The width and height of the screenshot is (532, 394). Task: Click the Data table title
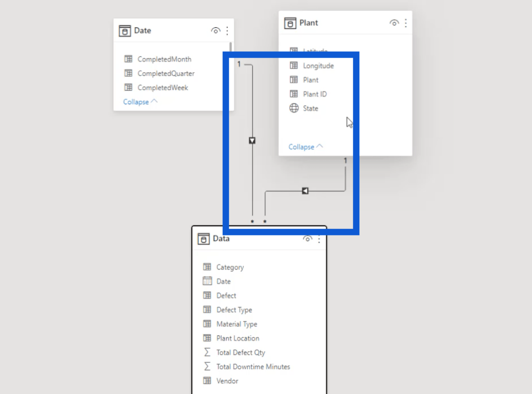(x=221, y=239)
